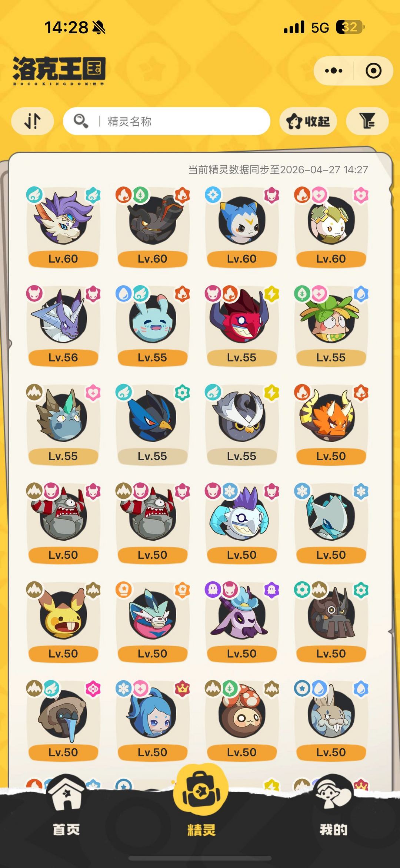Screen dimensions: 400x868
Task: Choose the mushroom-capped brown Lv.50 sprite
Action: [242, 720]
